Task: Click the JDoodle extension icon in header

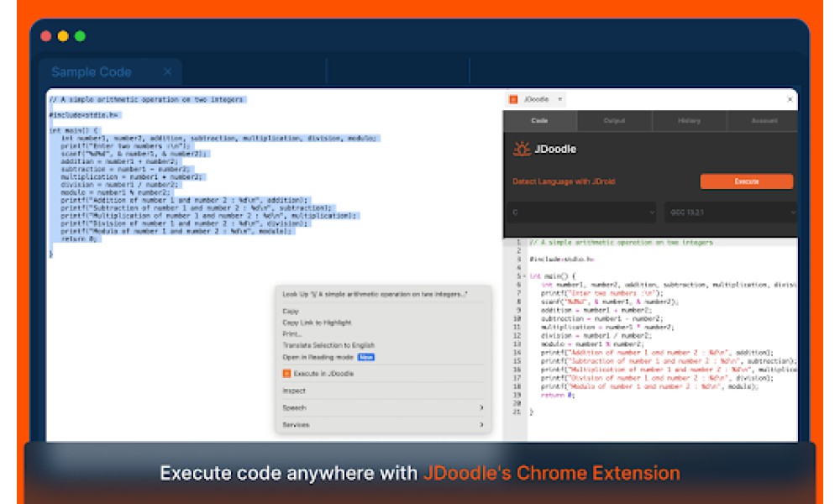Action: pos(513,99)
